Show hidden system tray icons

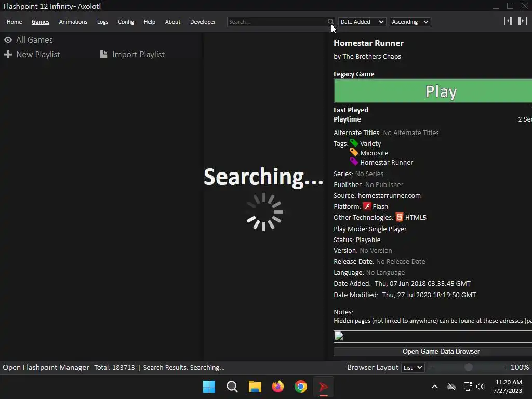(435, 387)
